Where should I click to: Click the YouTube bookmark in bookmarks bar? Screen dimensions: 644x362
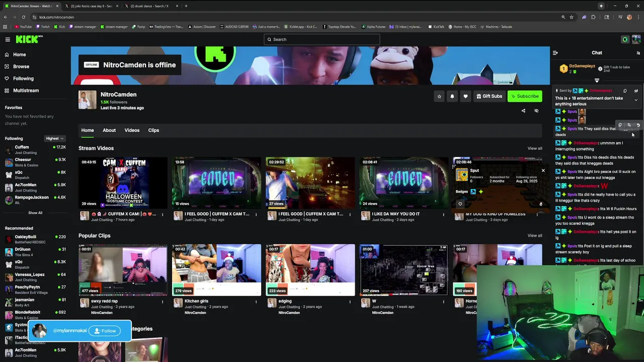[x=23, y=27]
